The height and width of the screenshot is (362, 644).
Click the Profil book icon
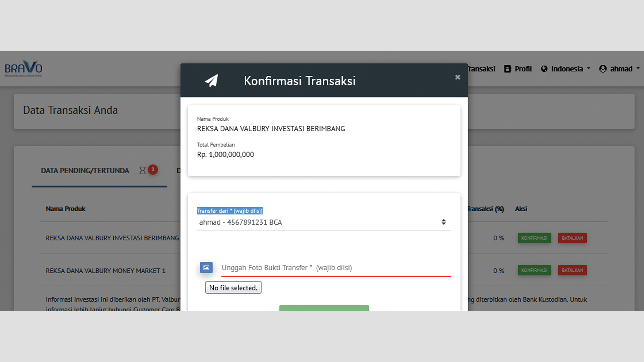point(507,69)
